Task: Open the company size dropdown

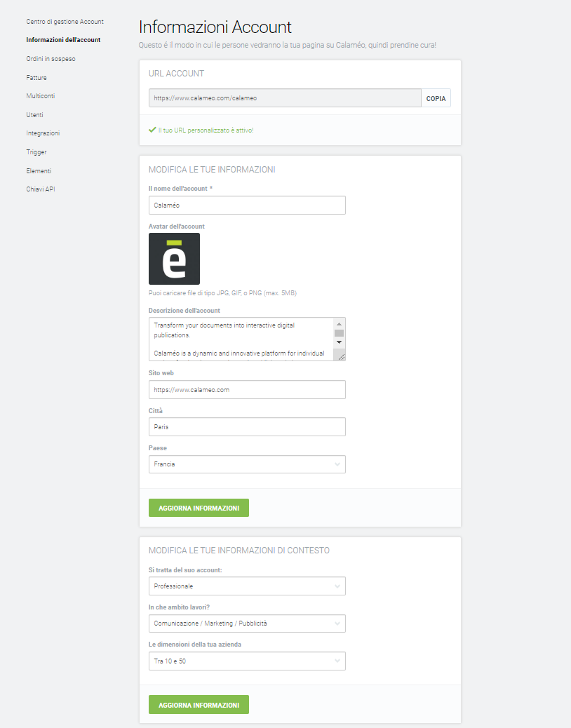Action: pos(247,661)
